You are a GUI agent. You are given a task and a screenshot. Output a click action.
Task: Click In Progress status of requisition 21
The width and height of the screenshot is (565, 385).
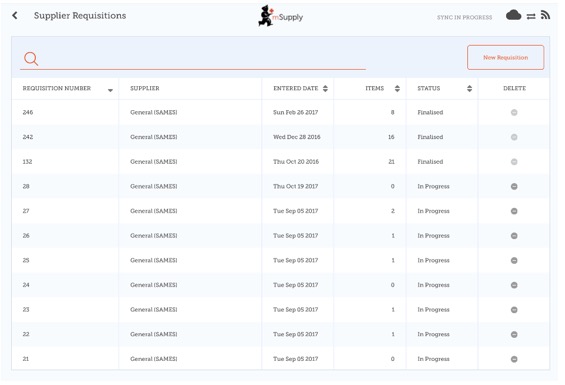(x=433, y=359)
